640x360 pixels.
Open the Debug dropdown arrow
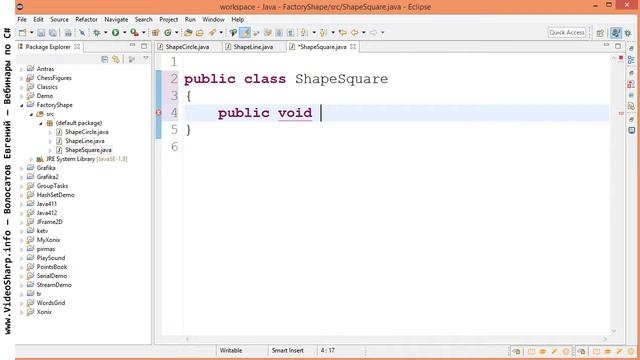pyautogui.click(x=105, y=33)
